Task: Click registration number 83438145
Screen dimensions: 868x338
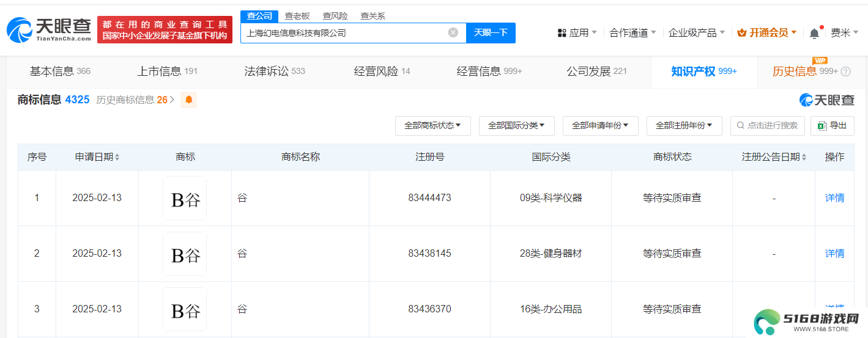Action: [429, 254]
